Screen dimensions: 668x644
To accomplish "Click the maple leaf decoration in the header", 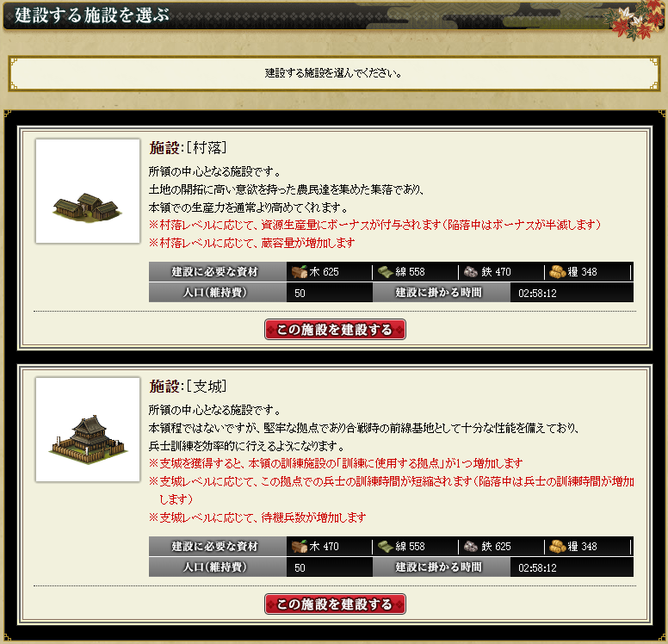I will pos(634,20).
